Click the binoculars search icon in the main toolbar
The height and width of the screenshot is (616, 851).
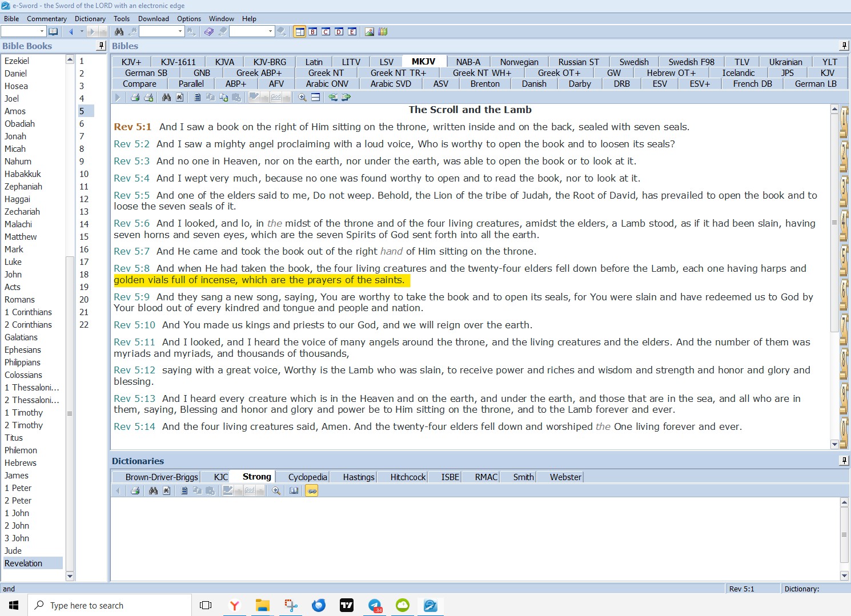click(x=119, y=31)
